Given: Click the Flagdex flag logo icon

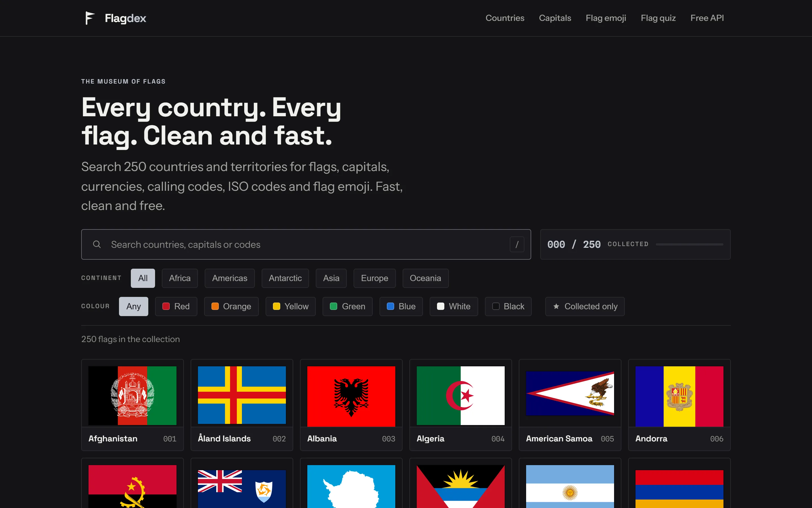Looking at the screenshot, I should coord(90,18).
